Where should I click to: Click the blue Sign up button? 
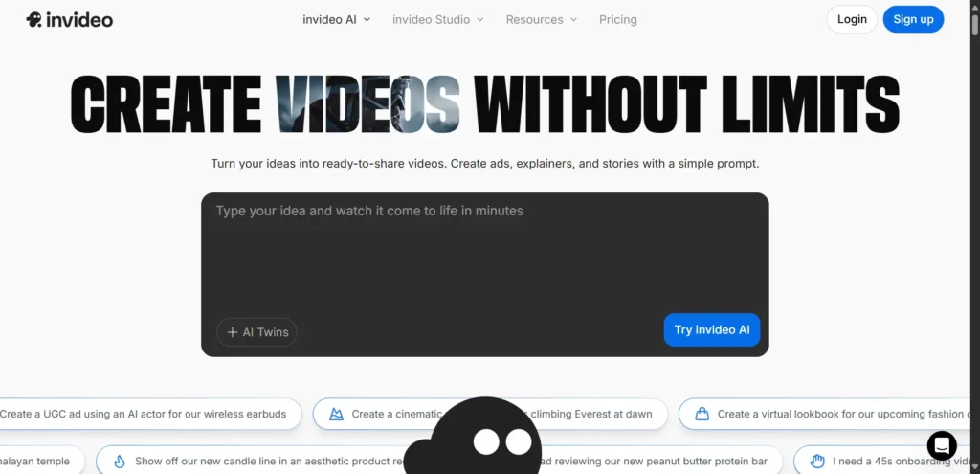click(913, 19)
